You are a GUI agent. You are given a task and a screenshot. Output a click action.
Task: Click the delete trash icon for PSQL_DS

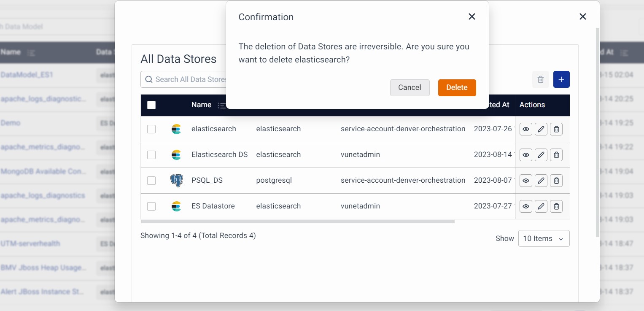pos(556,181)
